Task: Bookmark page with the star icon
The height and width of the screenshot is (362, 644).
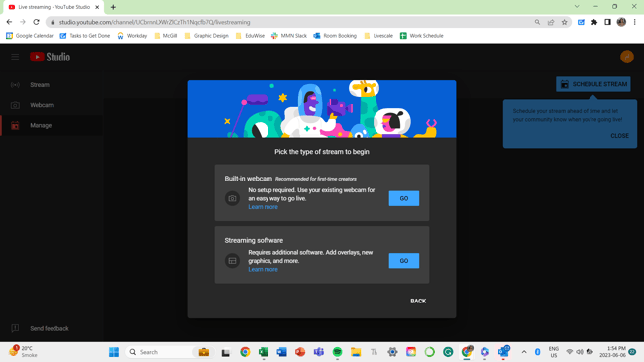Action: (564, 22)
